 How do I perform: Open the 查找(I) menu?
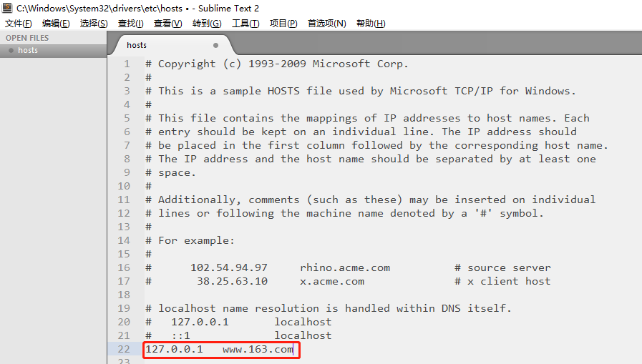(x=131, y=24)
